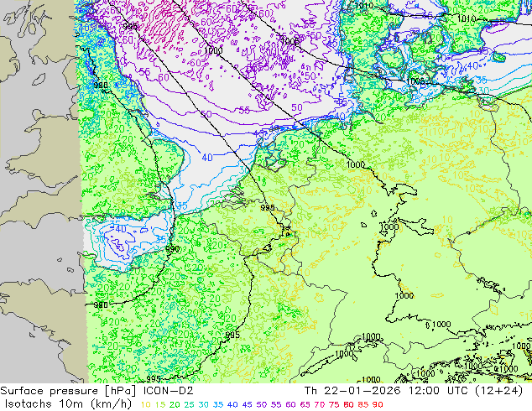Image resolution: width=532 pixels, height=411 pixels.
Task: Select the 55 value in bottom legend
Action: coord(276,404)
